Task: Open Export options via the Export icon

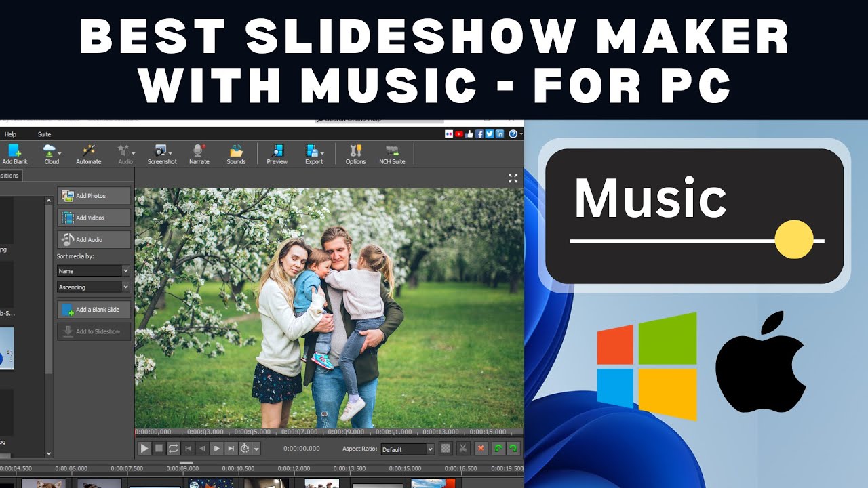Action: point(311,149)
